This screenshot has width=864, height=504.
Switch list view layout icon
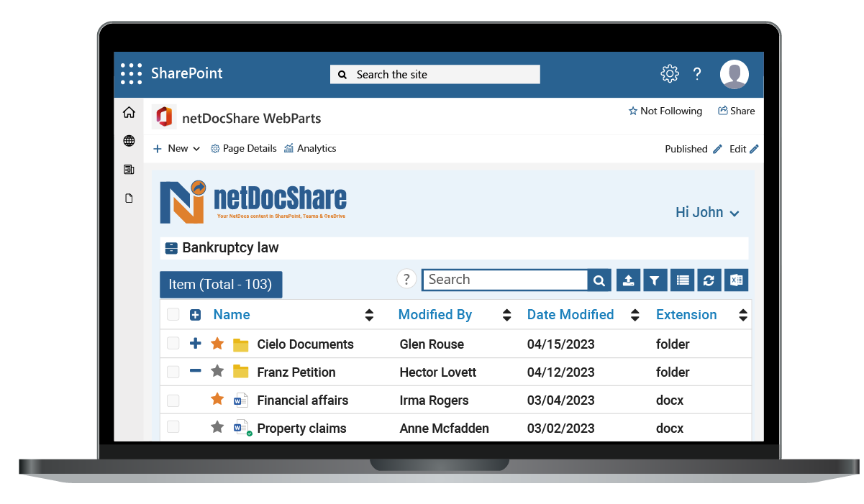tap(682, 280)
